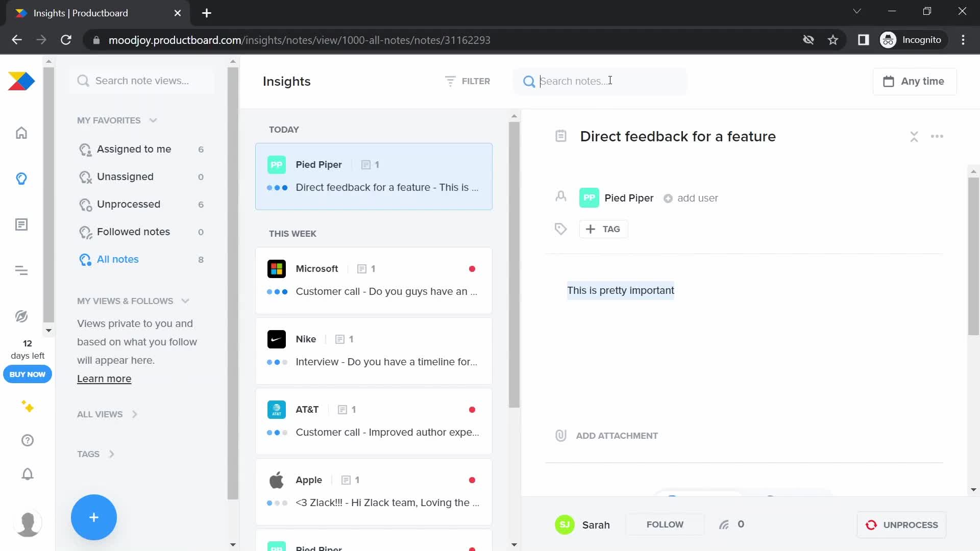Viewport: 980px width, 551px height.
Task: Click the followers count icon
Action: (724, 524)
